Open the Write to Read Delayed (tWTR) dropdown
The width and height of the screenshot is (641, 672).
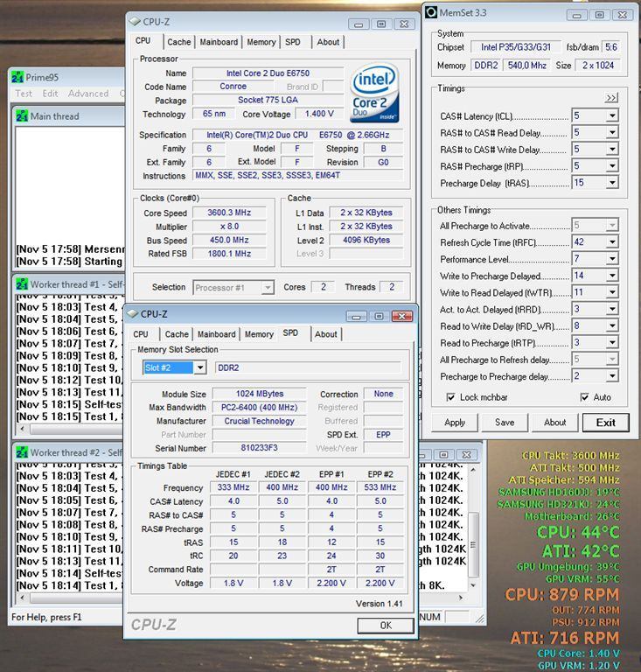(612, 292)
